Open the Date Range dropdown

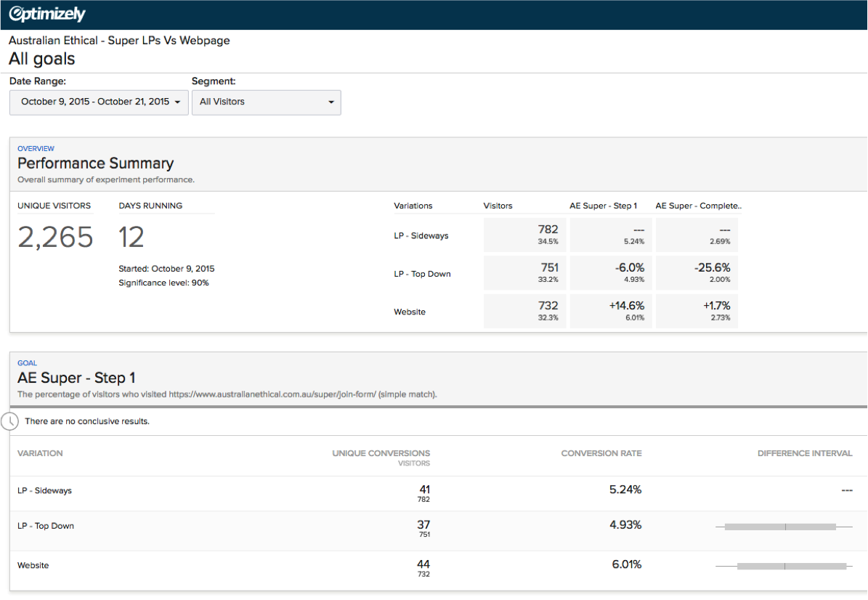[99, 102]
